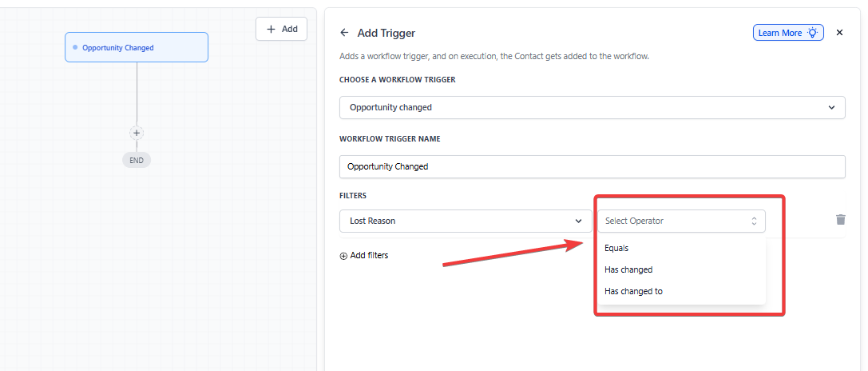Click the chevron on Opportunity changed dropdown
The width and height of the screenshot is (868, 371).
[831, 107]
